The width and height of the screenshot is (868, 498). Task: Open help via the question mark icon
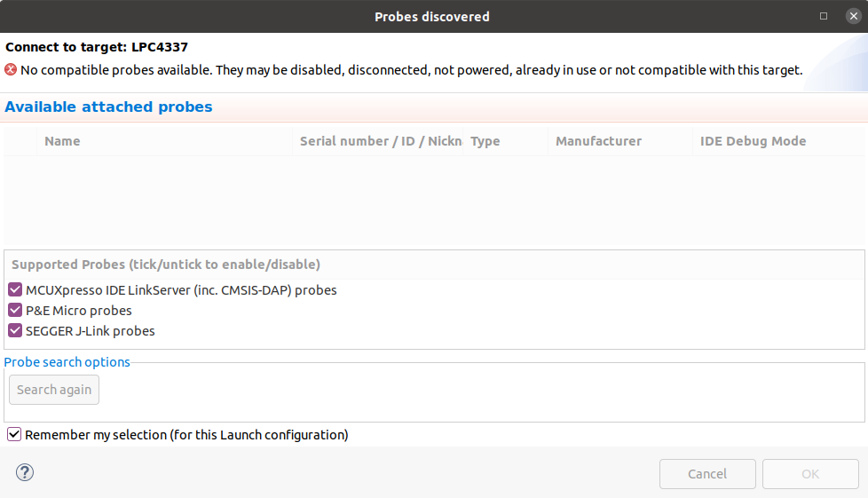25,472
